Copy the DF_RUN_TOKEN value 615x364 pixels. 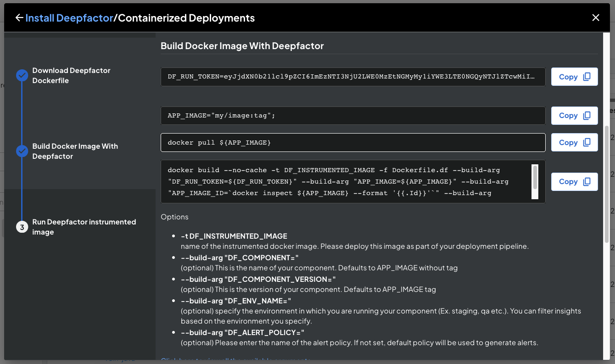pyautogui.click(x=574, y=77)
